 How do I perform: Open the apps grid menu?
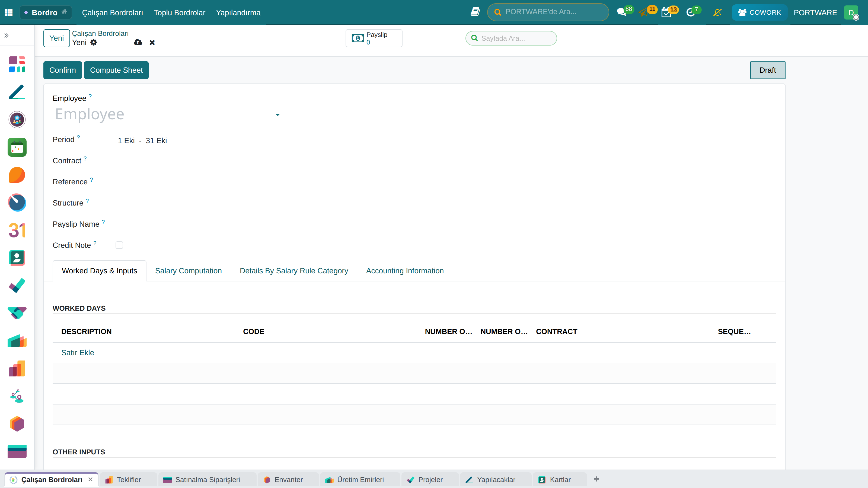coord(9,12)
